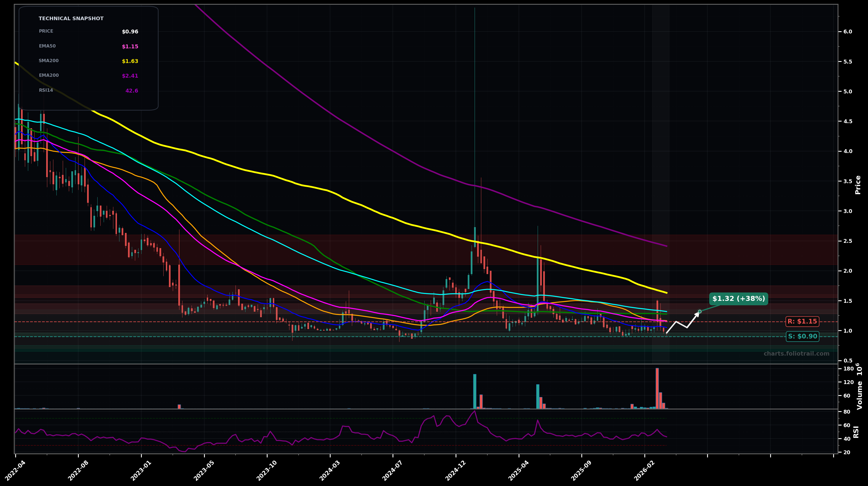
Task: Click the 180 volume axis tick
Action: tap(848, 369)
